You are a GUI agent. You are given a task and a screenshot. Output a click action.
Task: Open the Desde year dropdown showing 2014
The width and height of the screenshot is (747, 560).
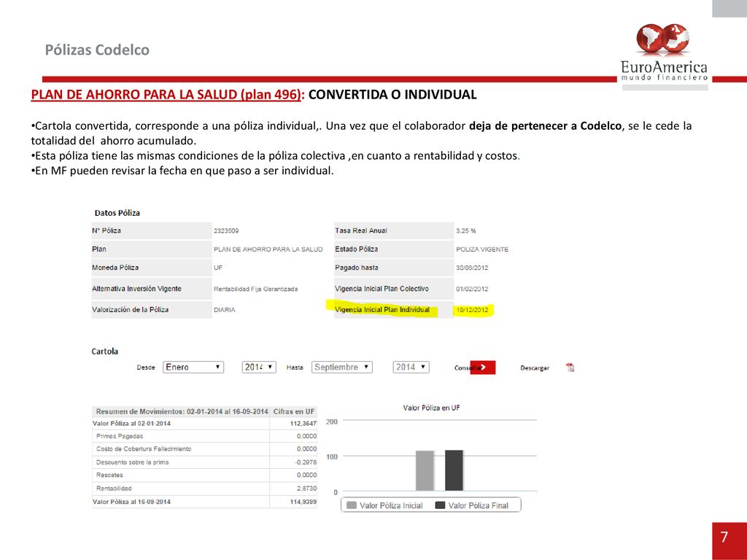[x=259, y=367]
